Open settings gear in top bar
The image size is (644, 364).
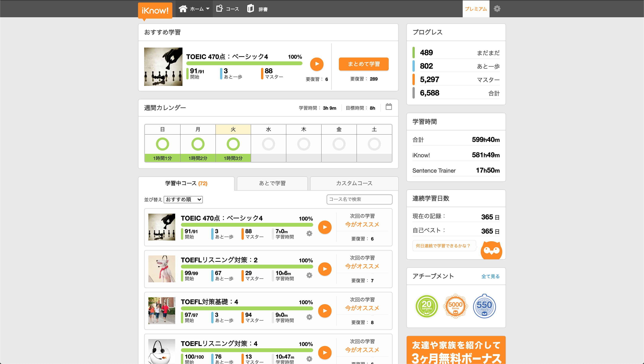tap(497, 9)
